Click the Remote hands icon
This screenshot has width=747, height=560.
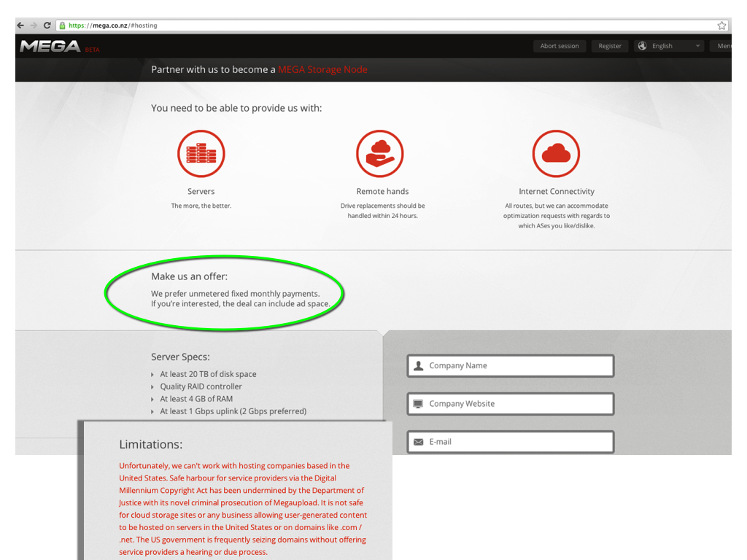point(379,153)
